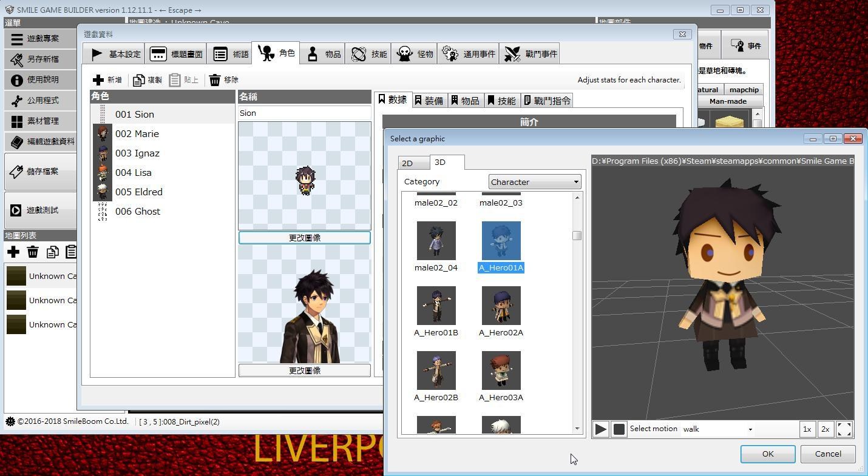Confirm graphic selection with OK

[x=767, y=454]
